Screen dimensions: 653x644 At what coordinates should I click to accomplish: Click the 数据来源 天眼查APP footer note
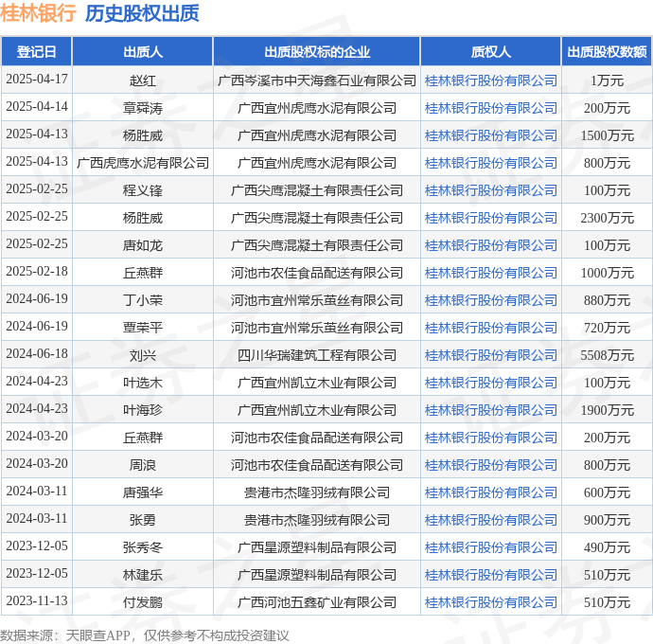pos(144,635)
